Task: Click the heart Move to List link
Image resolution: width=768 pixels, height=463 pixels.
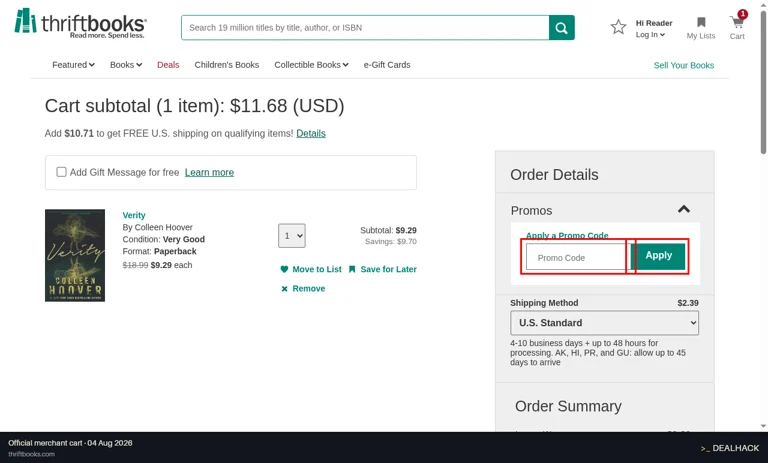Action: point(311,269)
